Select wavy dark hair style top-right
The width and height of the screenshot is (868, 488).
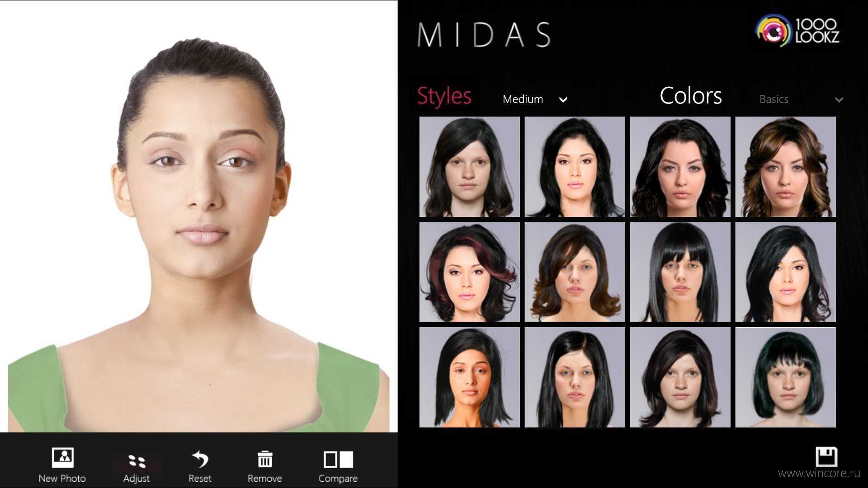pyautogui.click(x=785, y=167)
